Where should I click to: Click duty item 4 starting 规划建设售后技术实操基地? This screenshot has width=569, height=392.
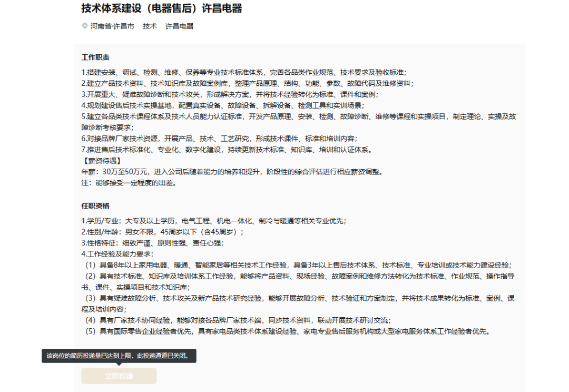223,105
